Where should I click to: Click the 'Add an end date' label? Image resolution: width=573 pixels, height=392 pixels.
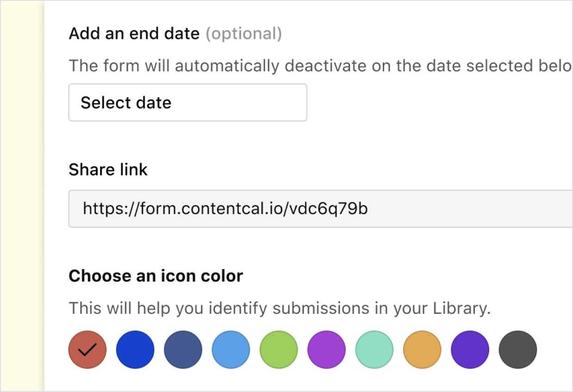coord(134,34)
